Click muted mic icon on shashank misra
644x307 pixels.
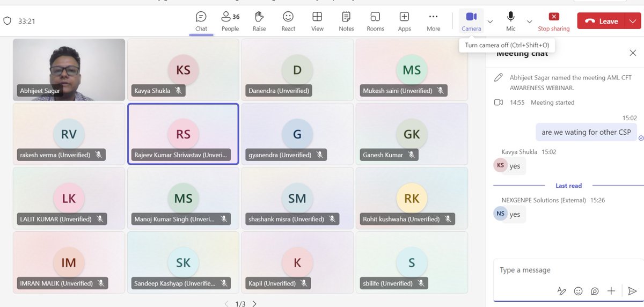pyautogui.click(x=332, y=219)
